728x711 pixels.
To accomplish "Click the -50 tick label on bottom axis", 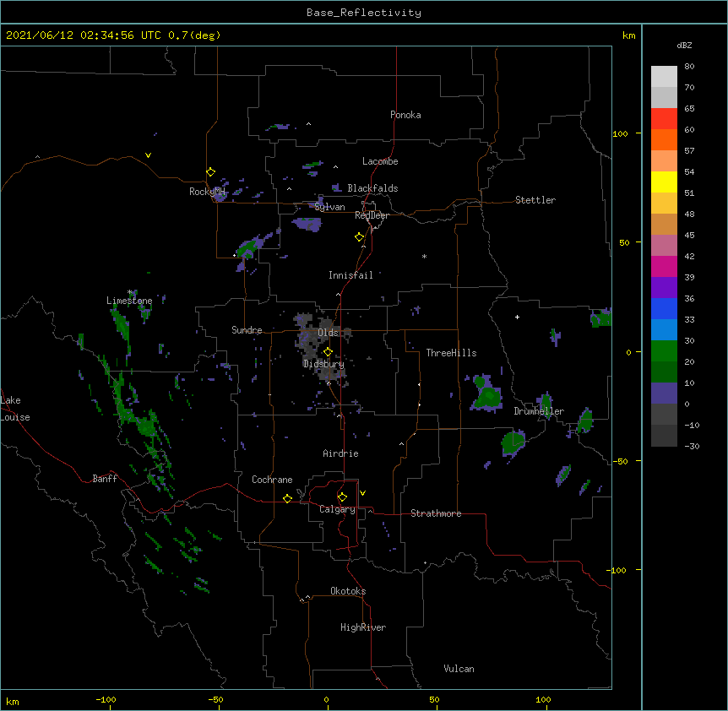I will point(215,700).
